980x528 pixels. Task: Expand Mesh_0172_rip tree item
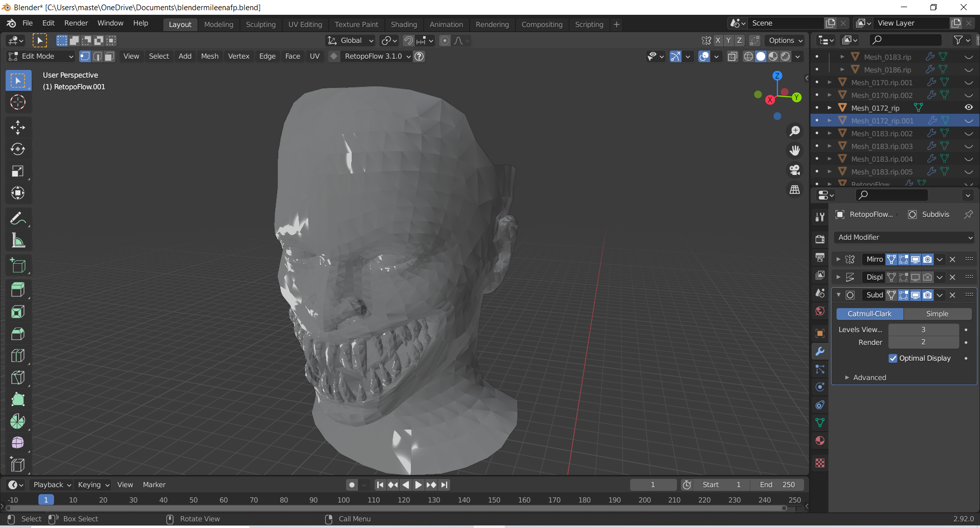tap(829, 108)
